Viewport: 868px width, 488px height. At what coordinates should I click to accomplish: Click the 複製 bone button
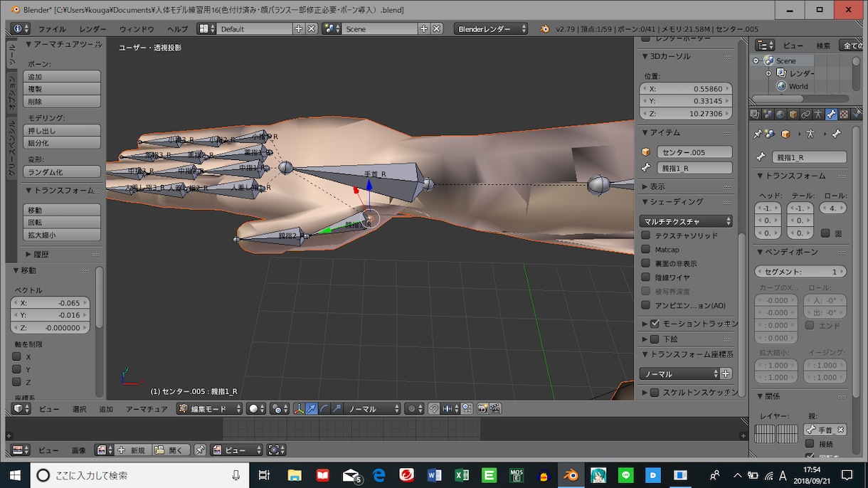tap(62, 89)
